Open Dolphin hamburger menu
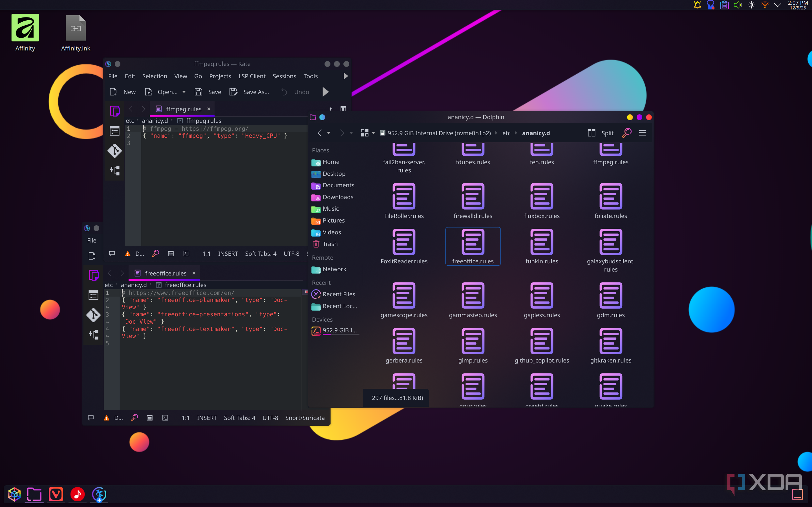Image resolution: width=812 pixels, height=507 pixels. [642, 133]
